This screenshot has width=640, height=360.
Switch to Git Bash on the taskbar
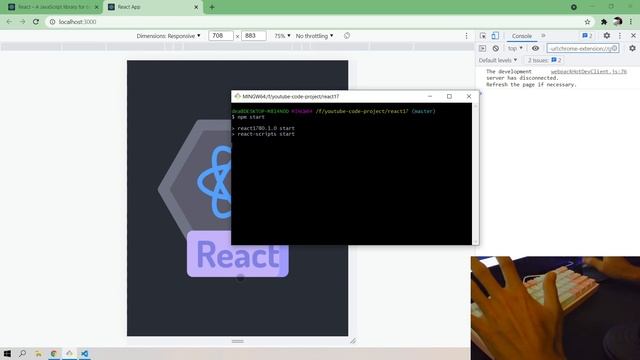coord(69,353)
